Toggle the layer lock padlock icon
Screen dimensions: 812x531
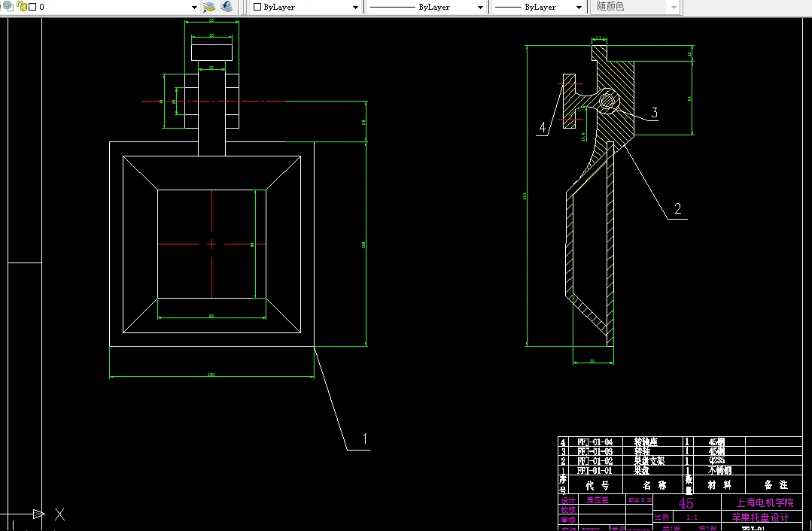pos(22,6)
